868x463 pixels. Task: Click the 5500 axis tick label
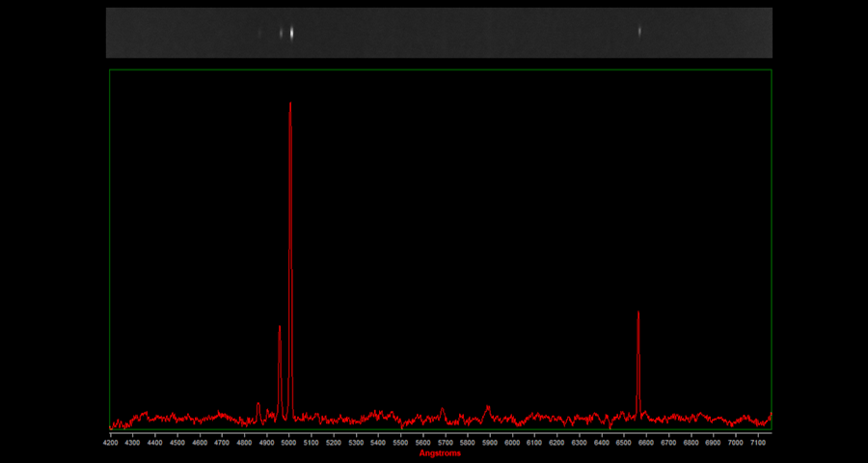coord(400,443)
